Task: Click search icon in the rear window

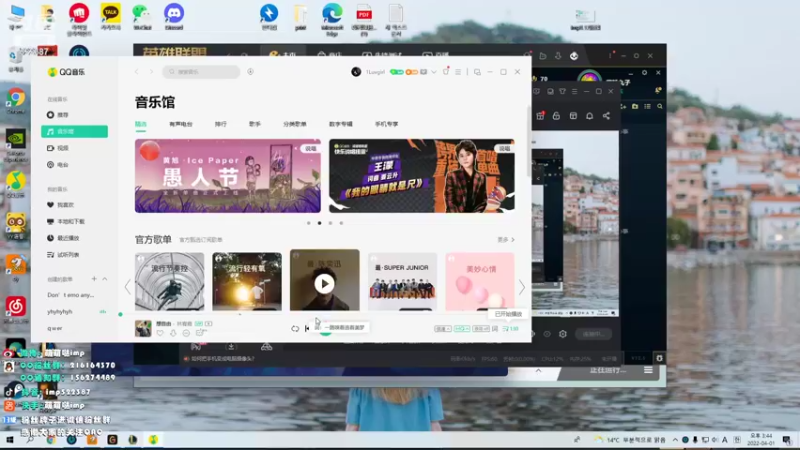Action: point(660,107)
